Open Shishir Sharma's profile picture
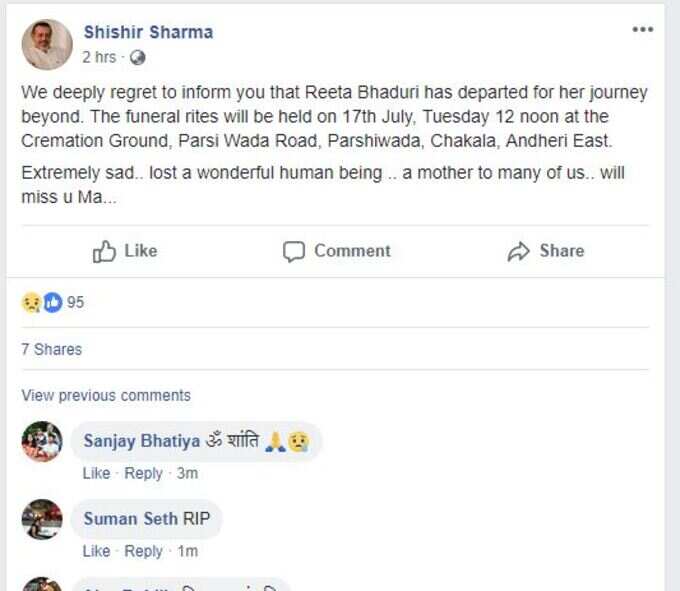This screenshot has height=591, width=680. tap(47, 44)
